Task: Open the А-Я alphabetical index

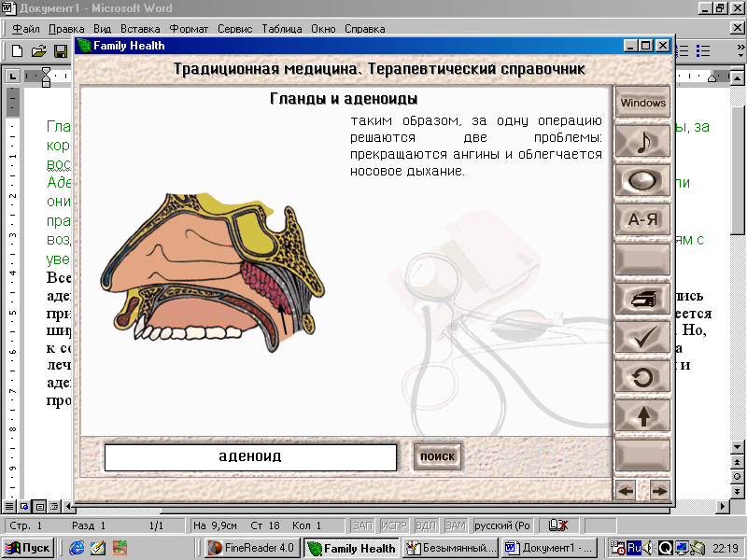Action: [642, 219]
